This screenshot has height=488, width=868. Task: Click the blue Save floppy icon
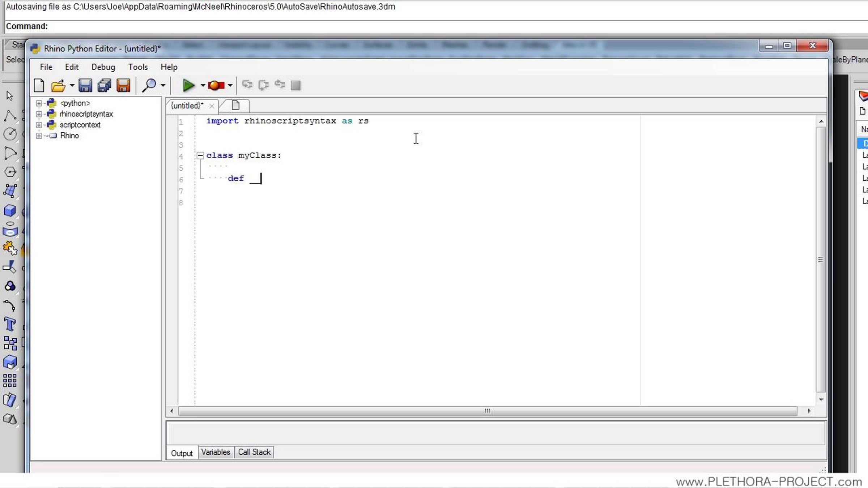[85, 86]
